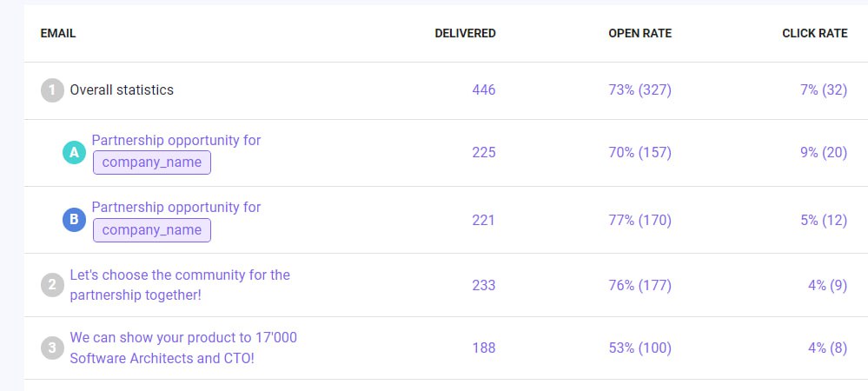This screenshot has height=391, width=868.
Task: Open variant B 'Partnership opportunity for' email
Action: tap(176, 208)
